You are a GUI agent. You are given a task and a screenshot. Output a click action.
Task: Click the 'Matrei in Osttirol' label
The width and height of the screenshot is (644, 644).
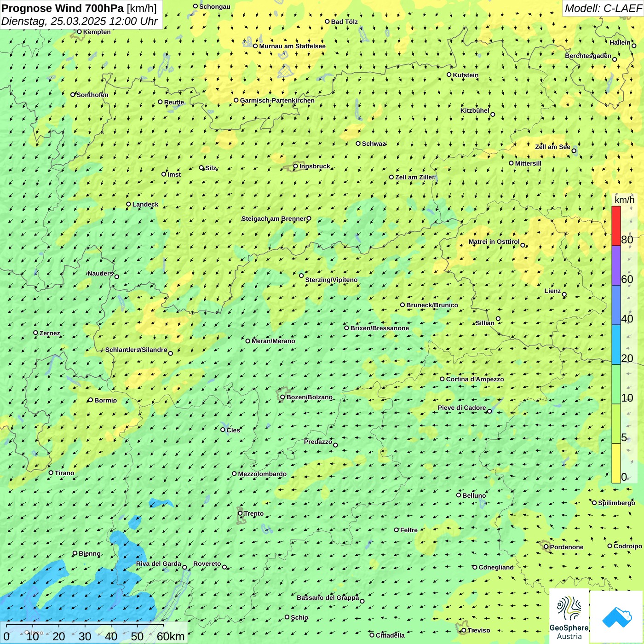coord(494,241)
